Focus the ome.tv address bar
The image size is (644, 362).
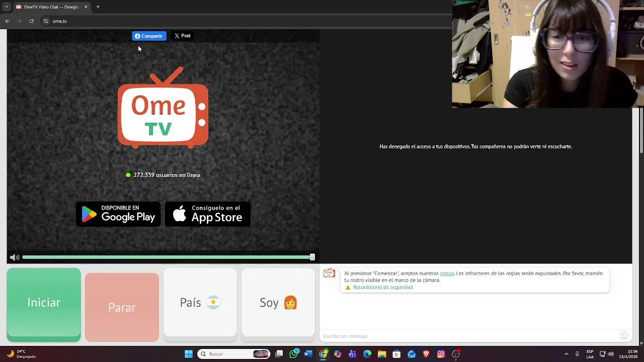click(247, 21)
